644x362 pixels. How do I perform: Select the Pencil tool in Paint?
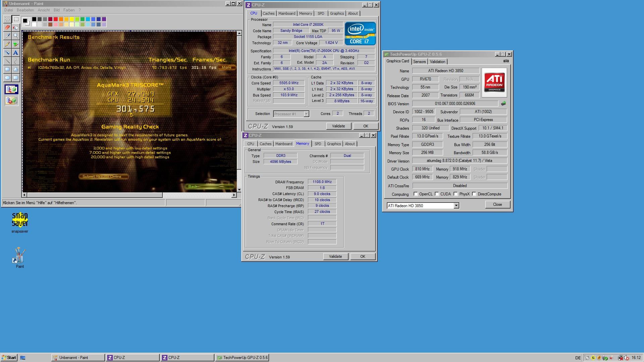pyautogui.click(x=7, y=44)
